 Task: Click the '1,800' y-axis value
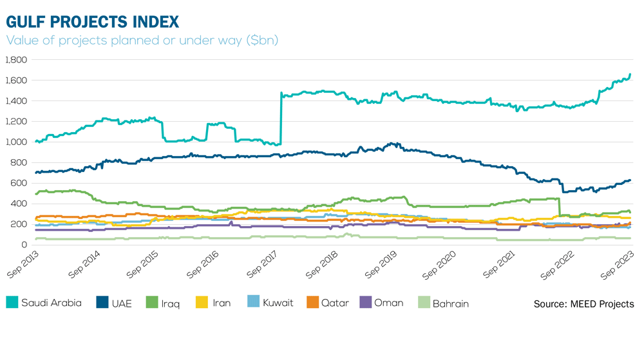(x=15, y=60)
